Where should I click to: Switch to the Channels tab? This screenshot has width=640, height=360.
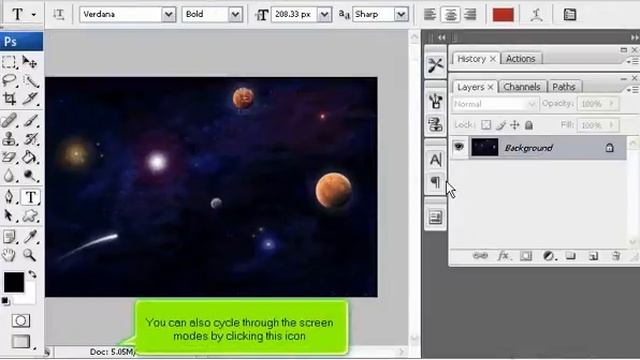(522, 87)
